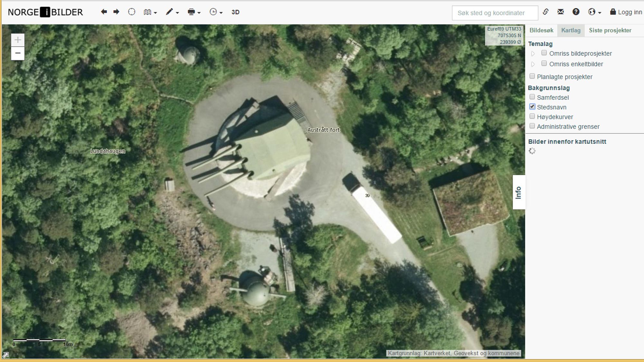
Task: Expand the Omriss bildeprosjekter node
Action: [533, 54]
